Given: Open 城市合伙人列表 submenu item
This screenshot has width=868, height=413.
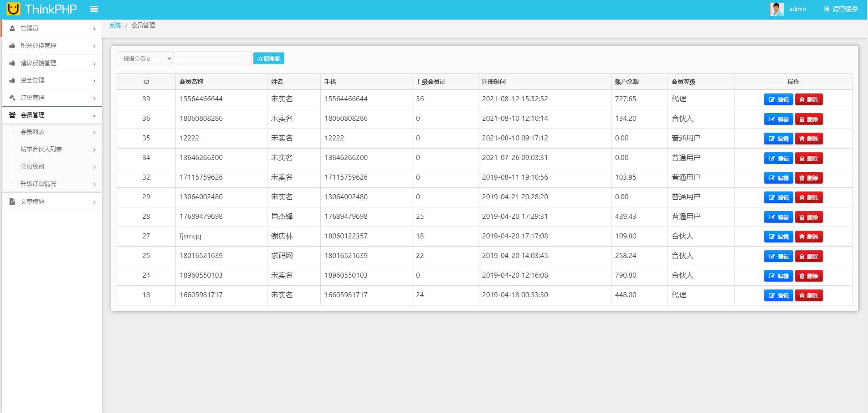Looking at the screenshot, I should (41, 149).
